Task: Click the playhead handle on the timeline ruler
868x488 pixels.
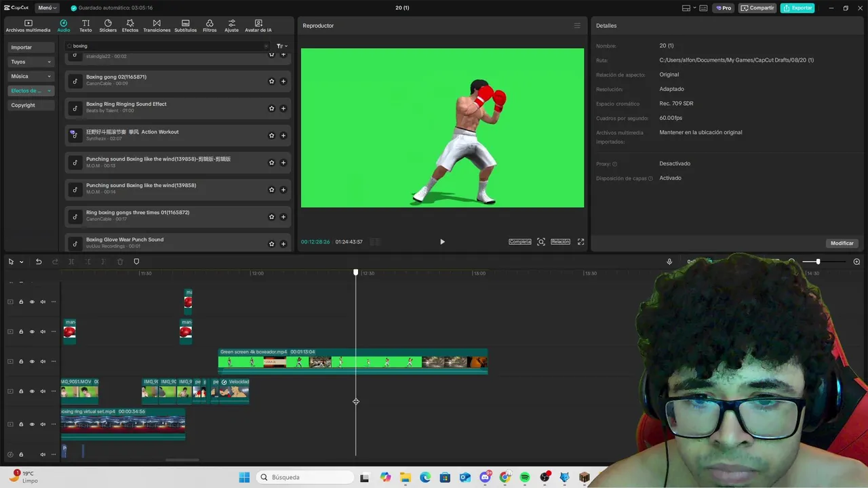Action: coord(356,272)
